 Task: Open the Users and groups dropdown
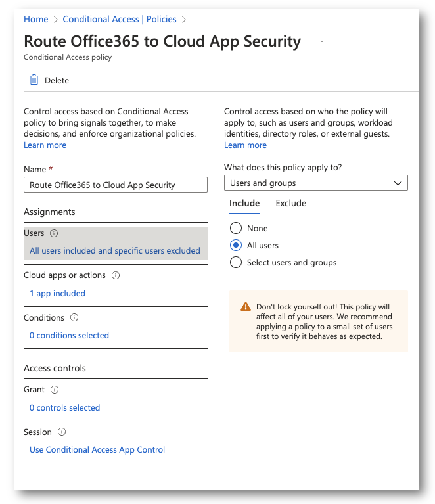(x=315, y=183)
